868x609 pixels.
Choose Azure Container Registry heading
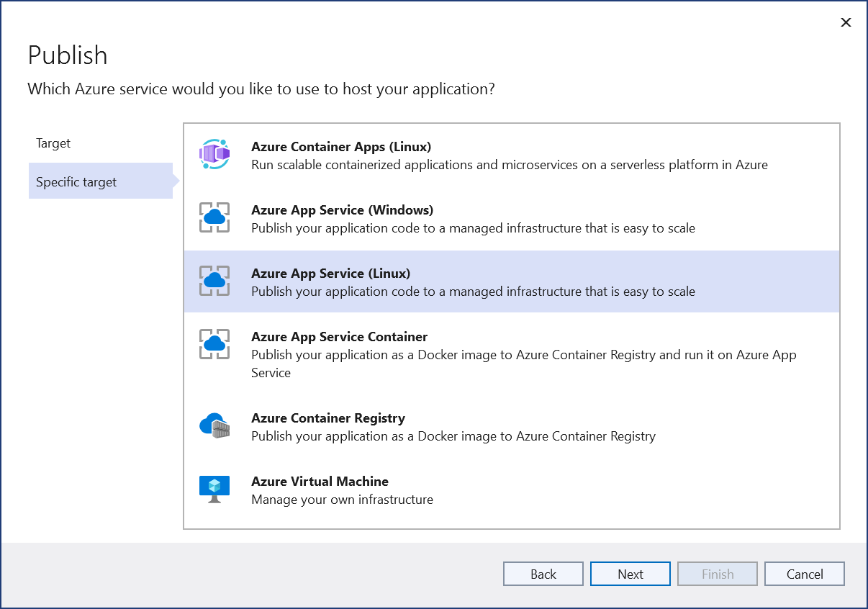[327, 418]
